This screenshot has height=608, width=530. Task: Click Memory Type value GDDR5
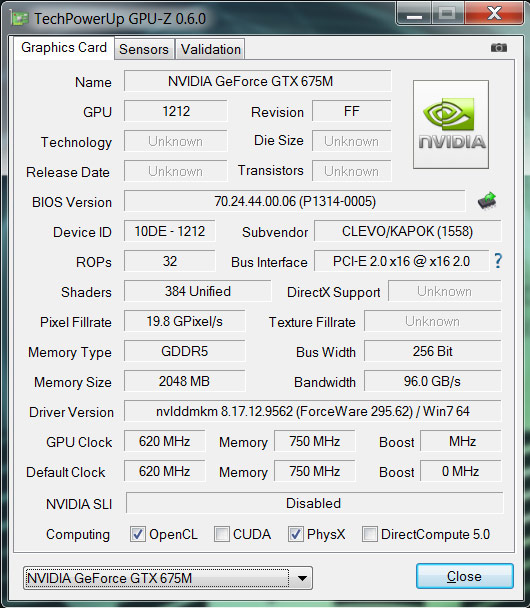point(185,351)
